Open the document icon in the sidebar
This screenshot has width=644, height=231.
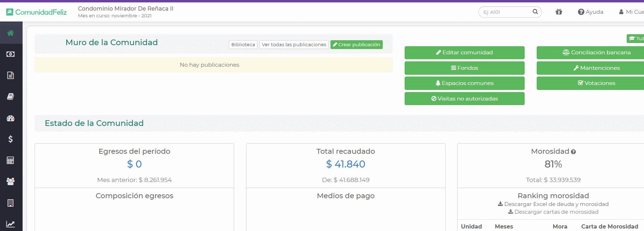point(11,75)
